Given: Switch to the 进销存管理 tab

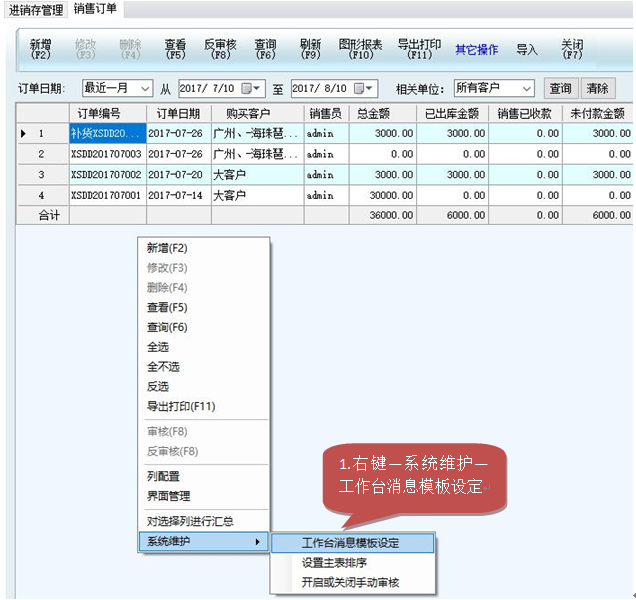Looking at the screenshot, I should click(36, 10).
